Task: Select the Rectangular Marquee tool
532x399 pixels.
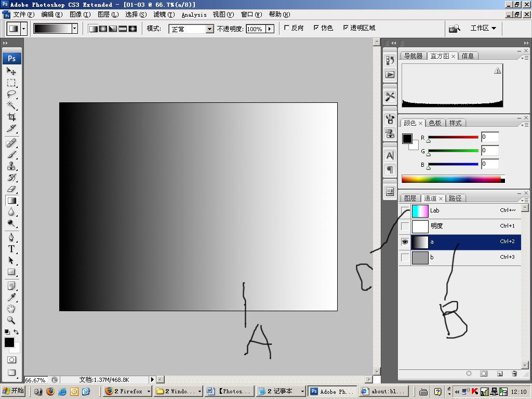Action: (x=11, y=83)
